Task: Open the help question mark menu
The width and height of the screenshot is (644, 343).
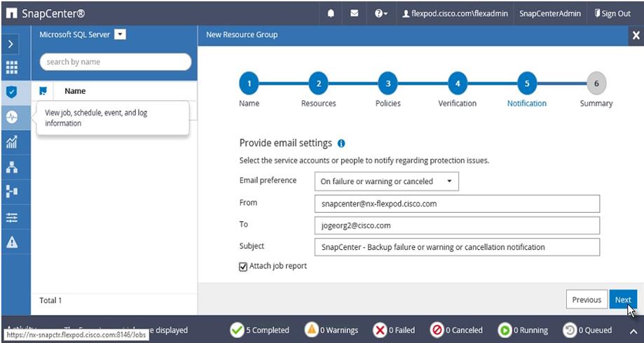Action: coord(381,13)
